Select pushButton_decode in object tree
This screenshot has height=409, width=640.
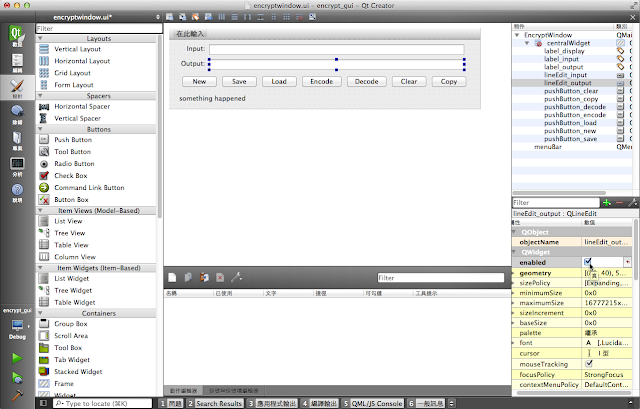[x=575, y=107]
